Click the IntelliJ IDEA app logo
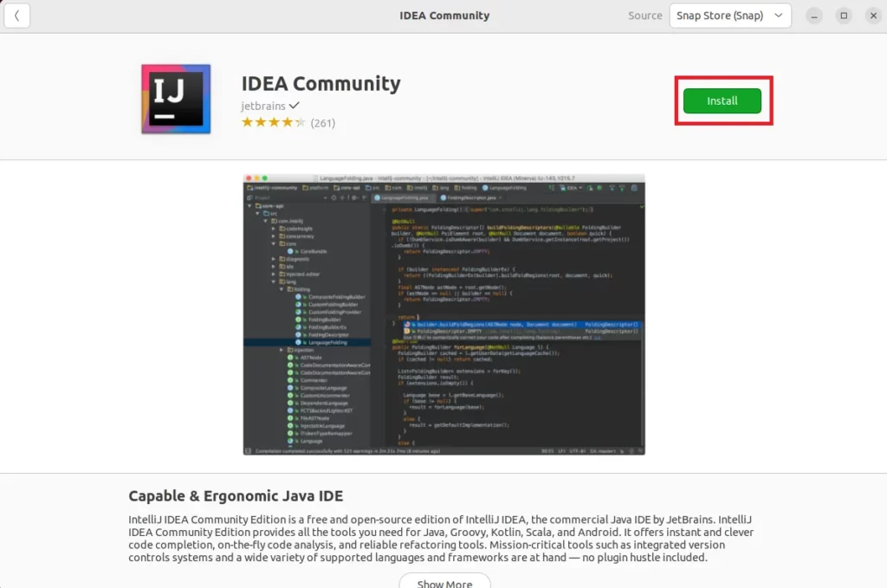 [x=176, y=99]
